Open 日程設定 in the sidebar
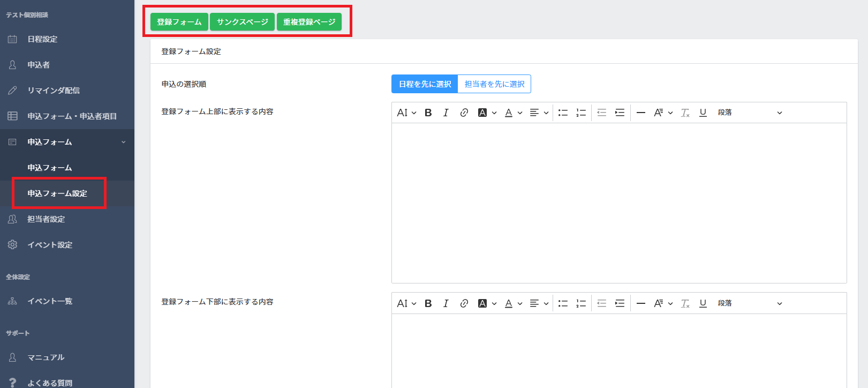This screenshot has width=868, height=388. (42, 39)
